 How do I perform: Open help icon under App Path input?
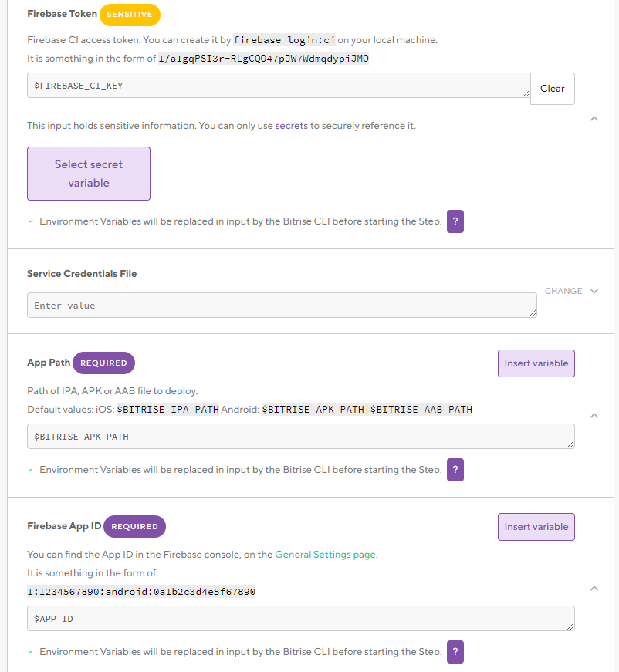coord(455,470)
